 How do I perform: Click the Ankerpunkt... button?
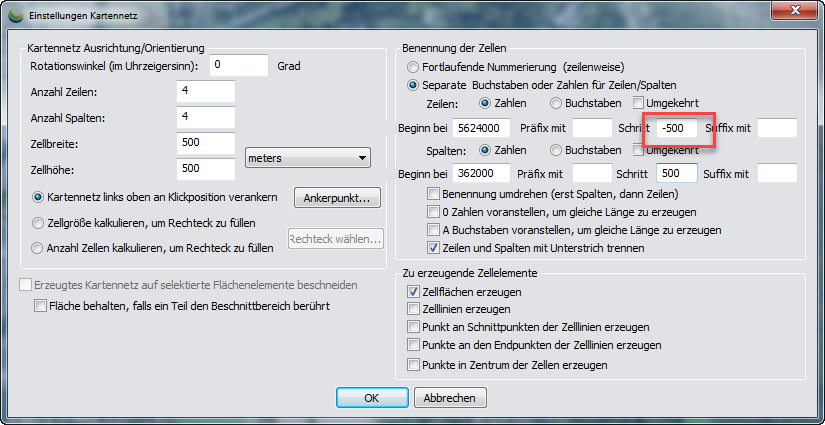click(x=337, y=198)
